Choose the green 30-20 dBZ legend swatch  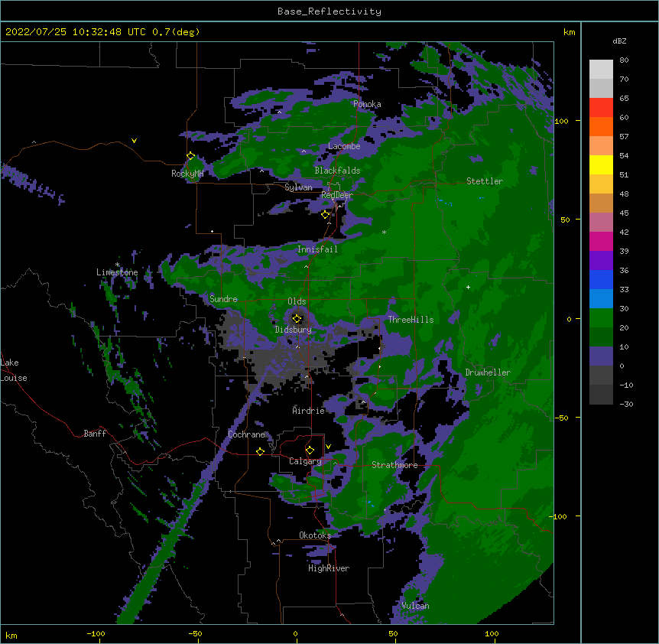[x=601, y=318]
